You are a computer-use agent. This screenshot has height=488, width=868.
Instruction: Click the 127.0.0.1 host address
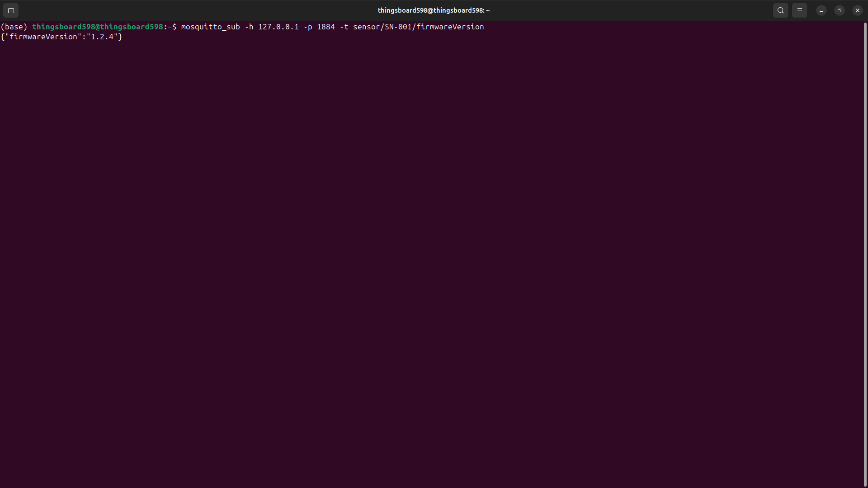(x=278, y=27)
